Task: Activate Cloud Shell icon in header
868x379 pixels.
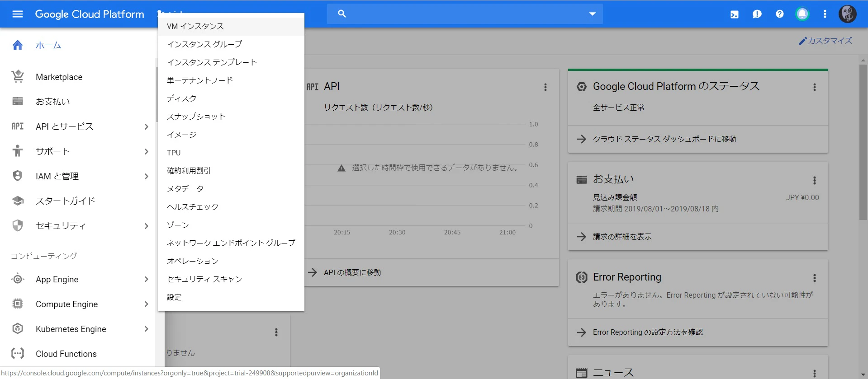Action: tap(735, 14)
